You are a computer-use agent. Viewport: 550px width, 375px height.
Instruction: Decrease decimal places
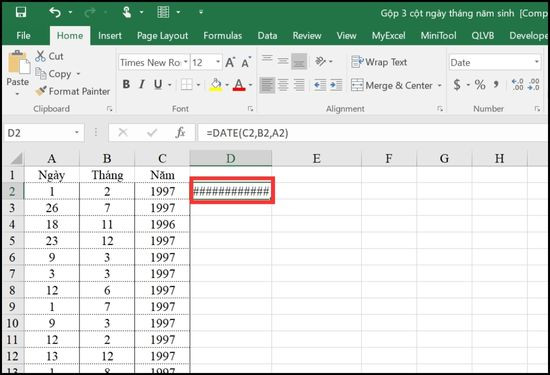tap(534, 85)
